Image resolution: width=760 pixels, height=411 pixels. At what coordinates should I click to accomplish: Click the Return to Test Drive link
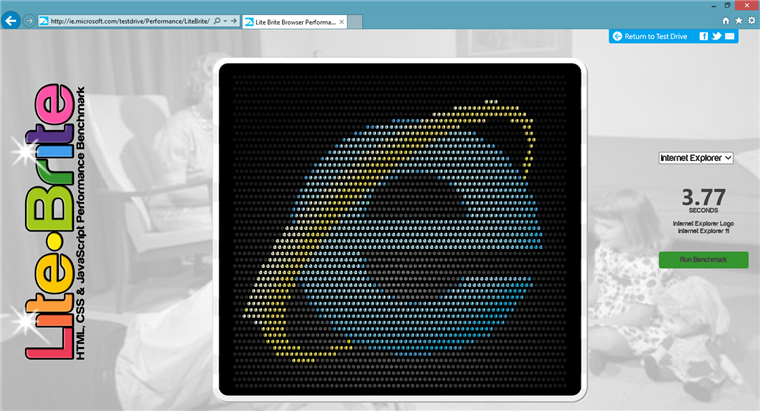[x=653, y=37]
